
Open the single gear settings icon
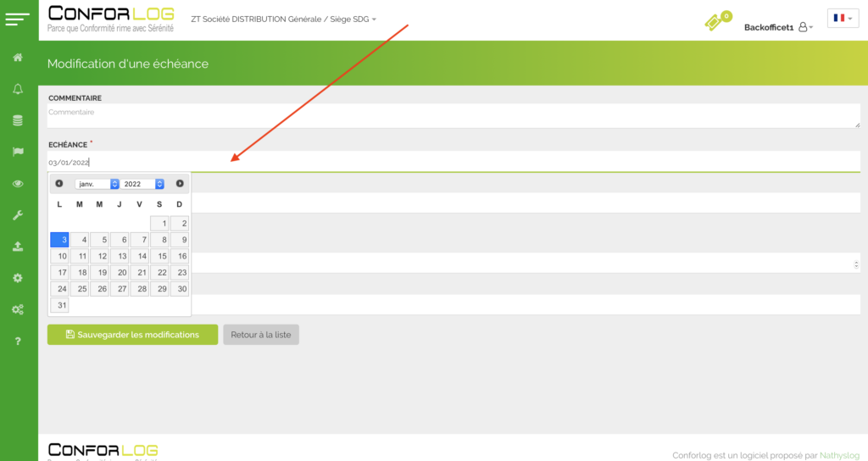(18, 278)
